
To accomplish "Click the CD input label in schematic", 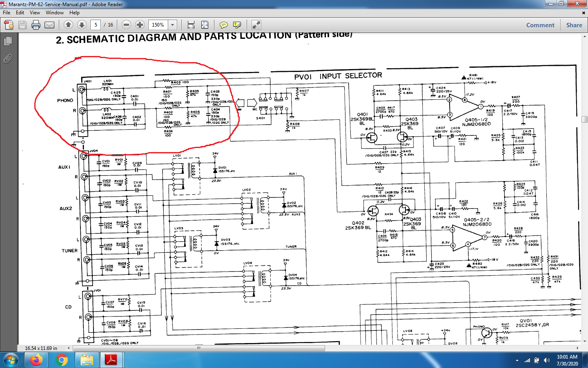I will (x=68, y=307).
